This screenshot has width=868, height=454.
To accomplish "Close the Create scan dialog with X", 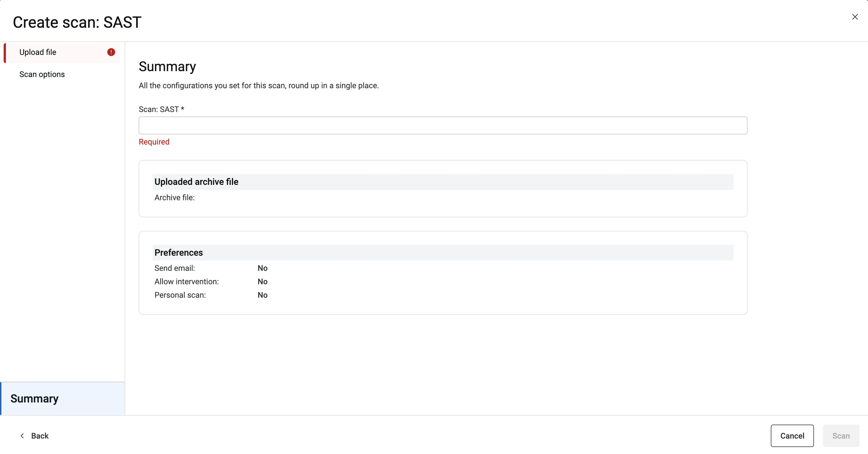I will [x=855, y=17].
